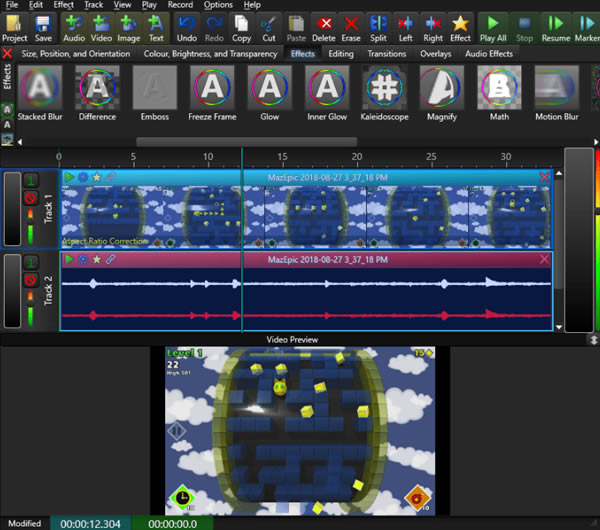Remove the Track 1 clip with red X

tap(544, 177)
